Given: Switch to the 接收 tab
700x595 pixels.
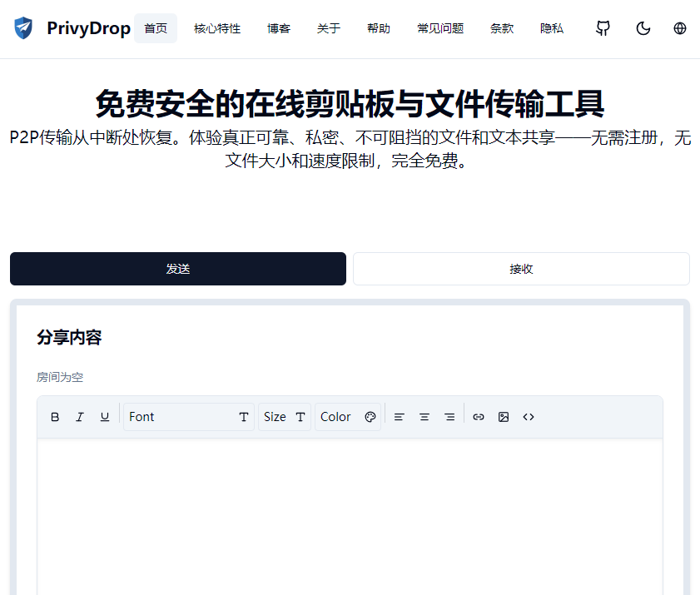Looking at the screenshot, I should [521, 269].
